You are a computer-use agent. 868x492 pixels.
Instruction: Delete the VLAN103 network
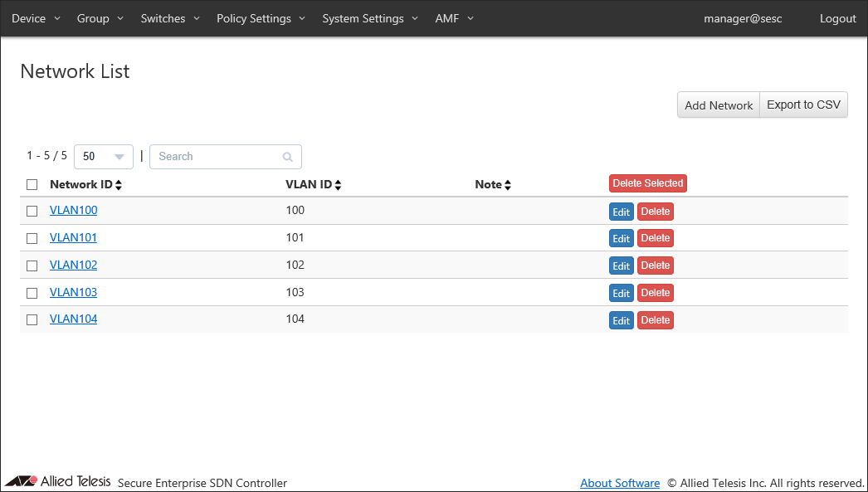coord(655,293)
